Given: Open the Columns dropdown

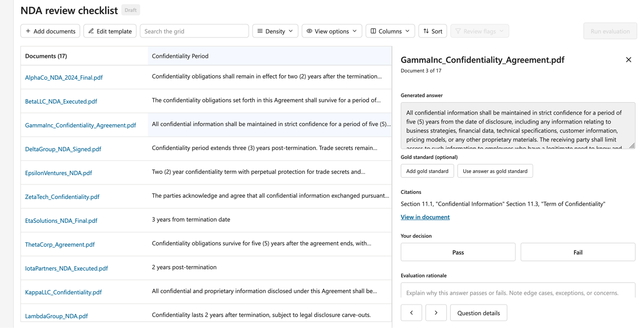Looking at the screenshot, I should pyautogui.click(x=390, y=31).
